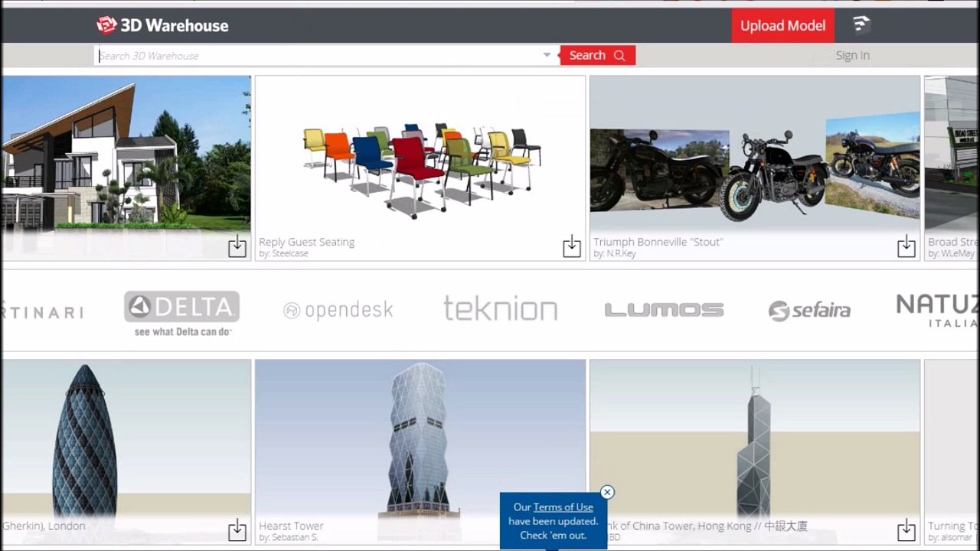Click the 3D Warehouse logo

coord(162,25)
